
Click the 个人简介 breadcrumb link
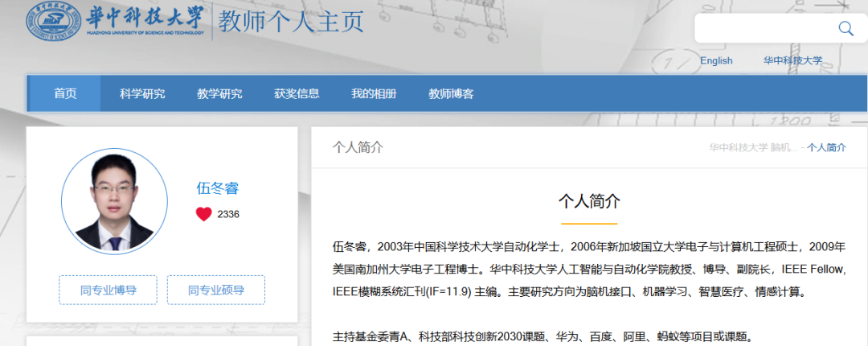(826, 147)
